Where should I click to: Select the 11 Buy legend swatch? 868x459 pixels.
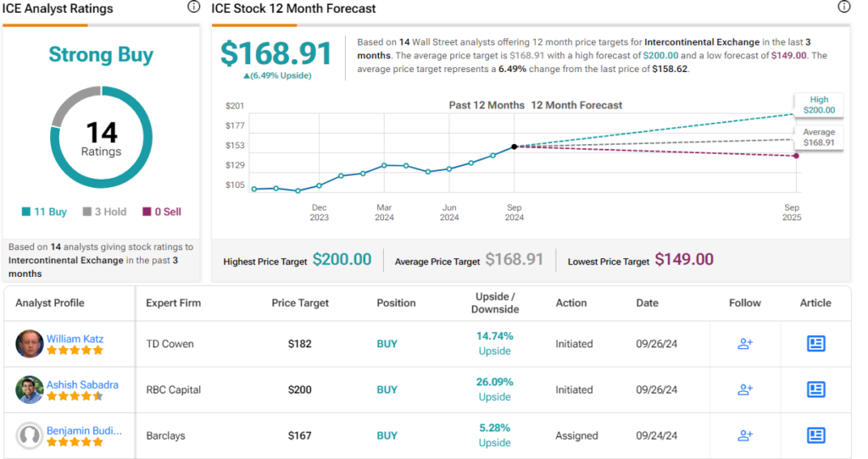pyautogui.click(x=28, y=212)
